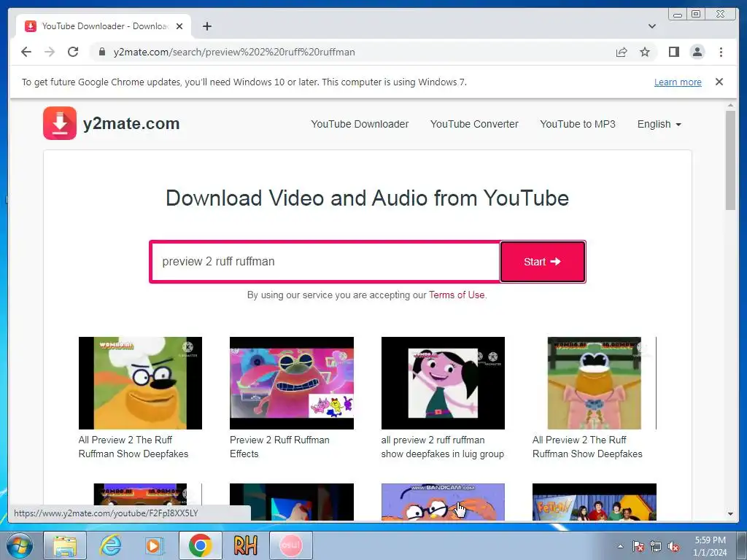
Task: Click the Start button
Action: [x=543, y=262]
